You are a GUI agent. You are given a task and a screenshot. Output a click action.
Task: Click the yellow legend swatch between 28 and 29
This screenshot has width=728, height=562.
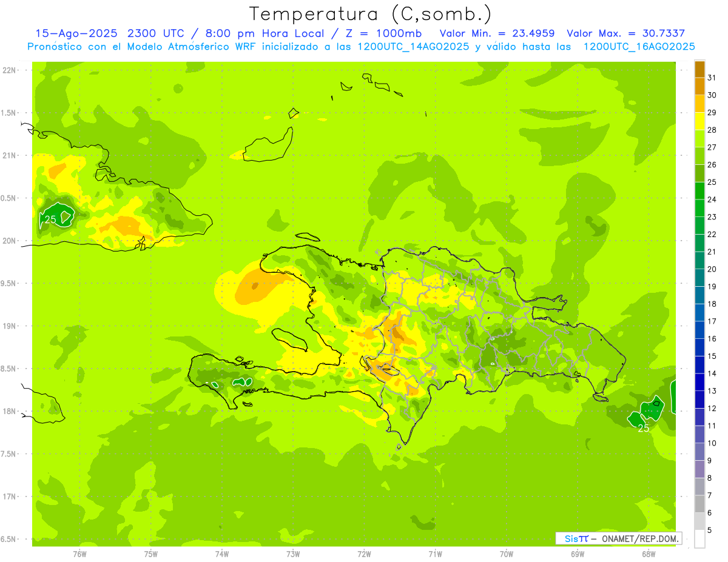(x=699, y=121)
